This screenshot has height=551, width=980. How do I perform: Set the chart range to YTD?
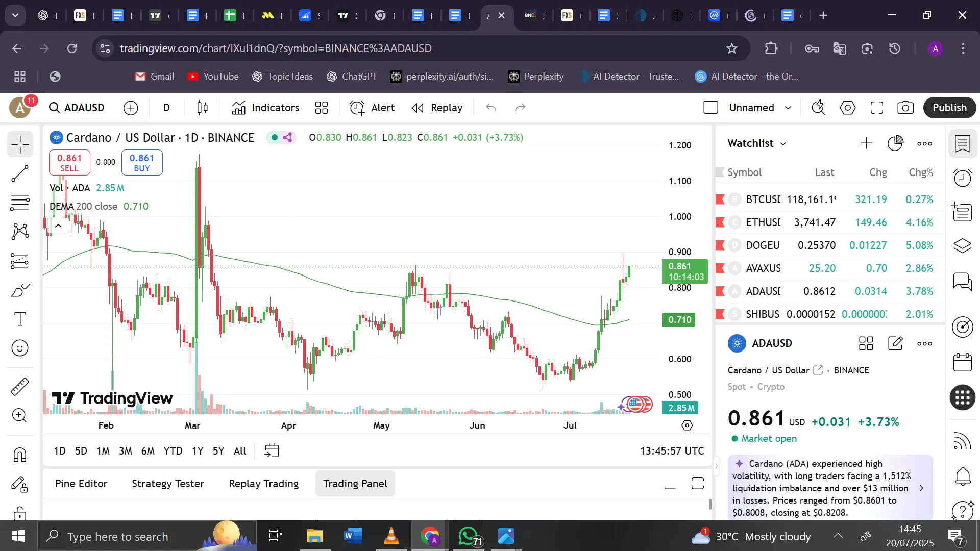[173, 451]
